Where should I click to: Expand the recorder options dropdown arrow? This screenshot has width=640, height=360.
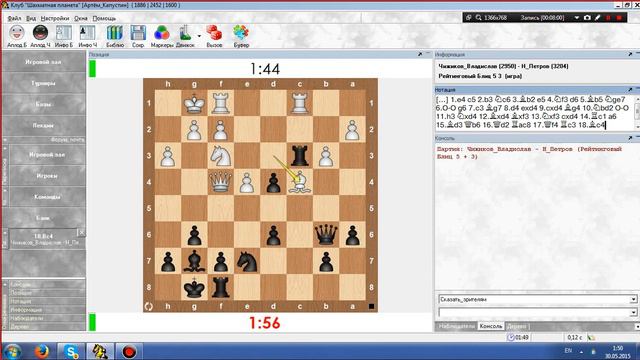pos(577,18)
